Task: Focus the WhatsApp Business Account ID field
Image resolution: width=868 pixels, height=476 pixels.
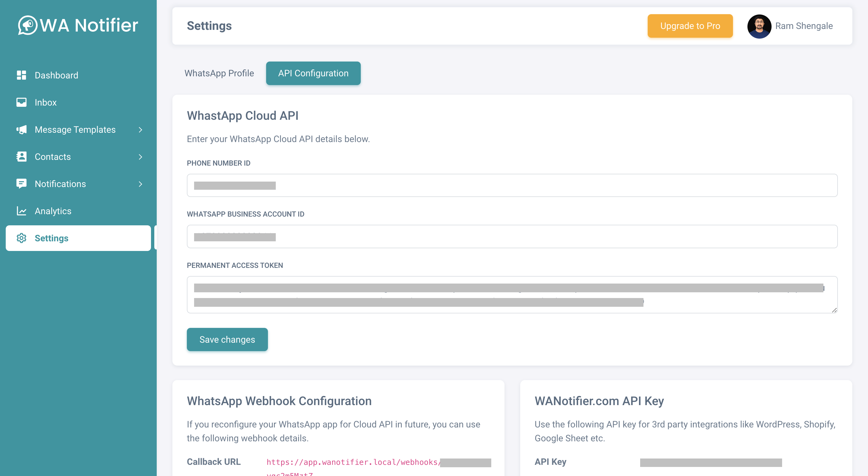Action: click(512, 237)
